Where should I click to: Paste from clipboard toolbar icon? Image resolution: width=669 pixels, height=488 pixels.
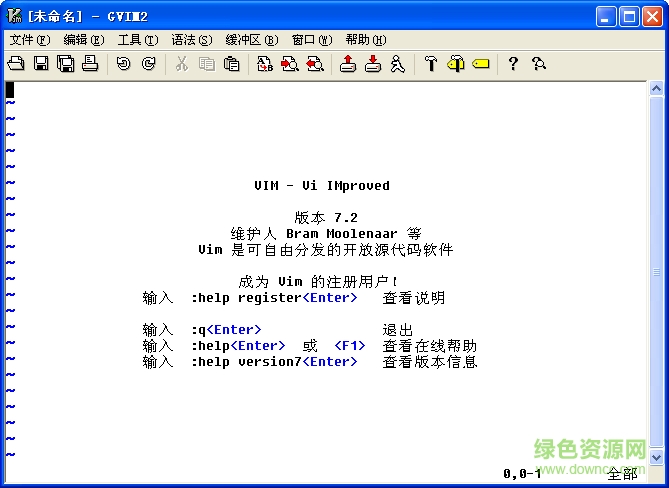pyautogui.click(x=231, y=64)
